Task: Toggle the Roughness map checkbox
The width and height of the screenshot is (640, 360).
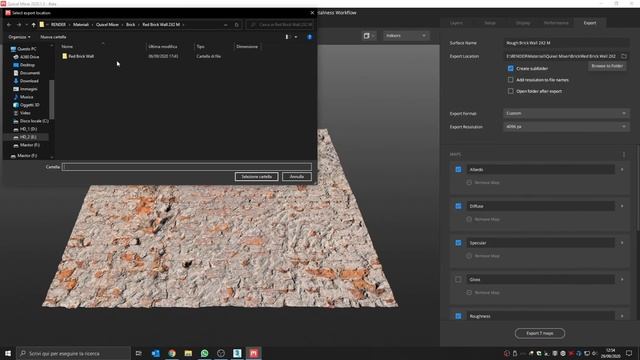Action: [458, 316]
